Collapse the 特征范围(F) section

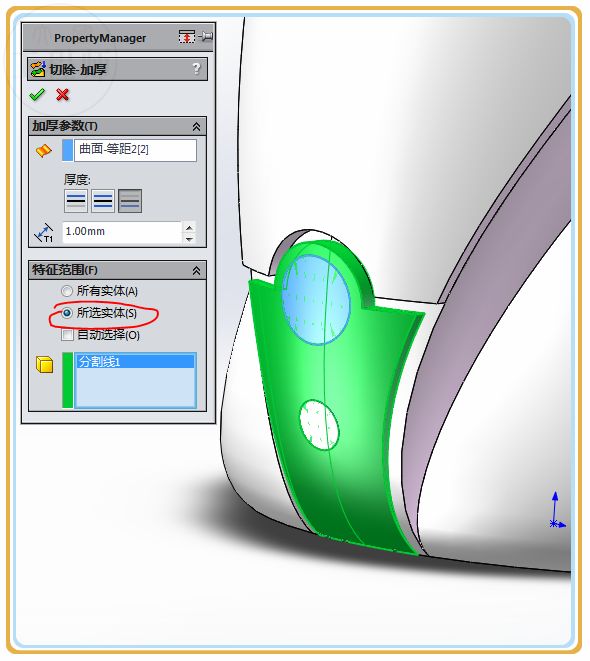coord(196,271)
